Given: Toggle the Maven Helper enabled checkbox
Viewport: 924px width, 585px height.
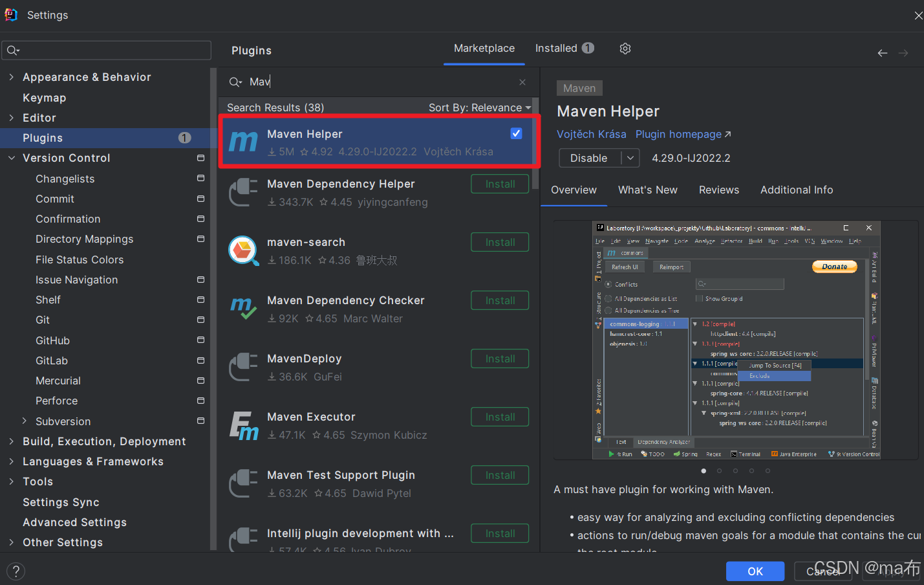Looking at the screenshot, I should coord(516,133).
